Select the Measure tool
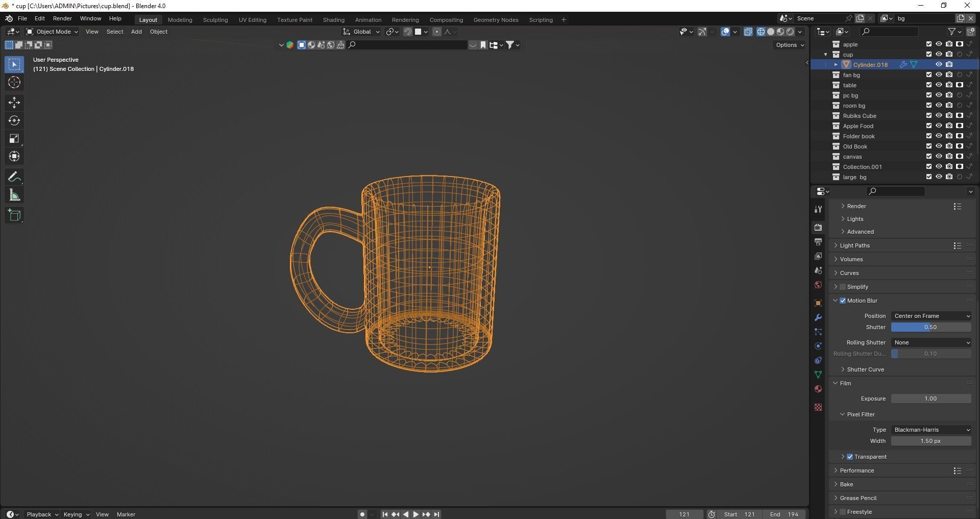This screenshot has width=980, height=519. (14, 195)
